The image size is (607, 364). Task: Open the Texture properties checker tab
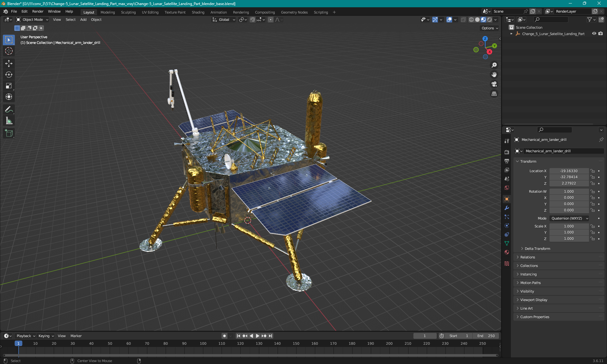507,264
